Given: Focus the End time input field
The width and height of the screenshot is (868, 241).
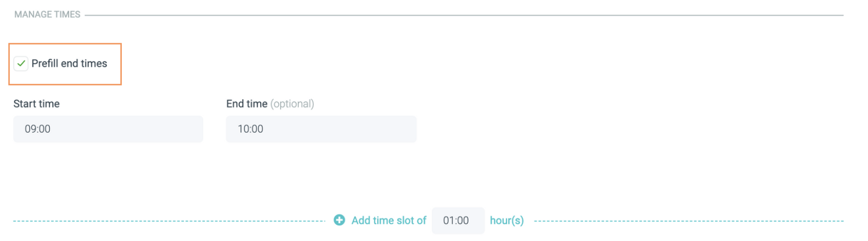Looking at the screenshot, I should [321, 129].
